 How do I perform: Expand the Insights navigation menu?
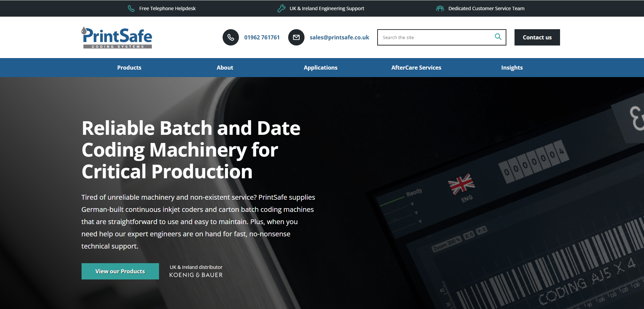(511, 68)
